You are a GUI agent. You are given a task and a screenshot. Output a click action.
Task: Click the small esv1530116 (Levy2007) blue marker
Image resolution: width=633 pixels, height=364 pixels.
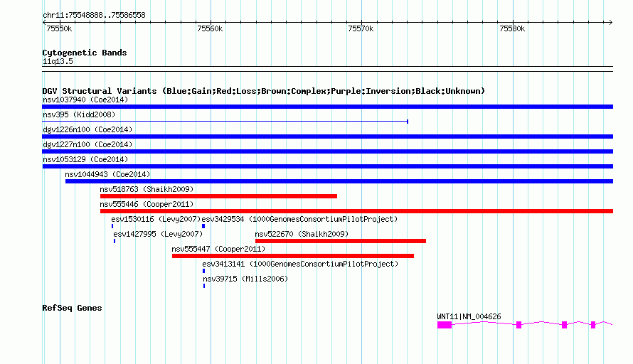[x=112, y=226]
